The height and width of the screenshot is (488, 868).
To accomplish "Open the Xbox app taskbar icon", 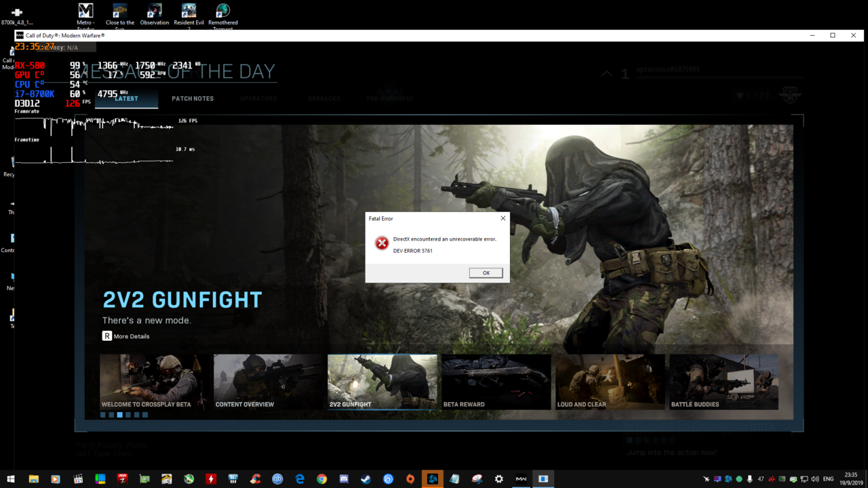I will coord(189,479).
